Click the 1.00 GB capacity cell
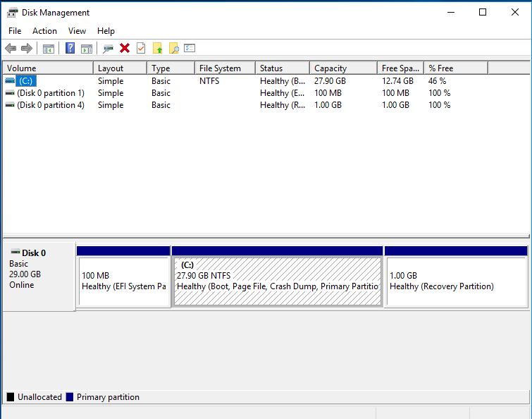The width and height of the screenshot is (532, 419). (x=328, y=105)
